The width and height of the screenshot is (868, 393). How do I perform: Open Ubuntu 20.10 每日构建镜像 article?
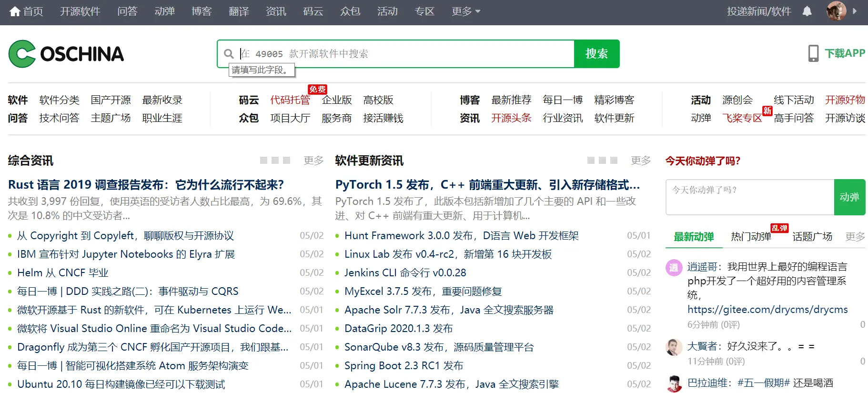(x=121, y=384)
